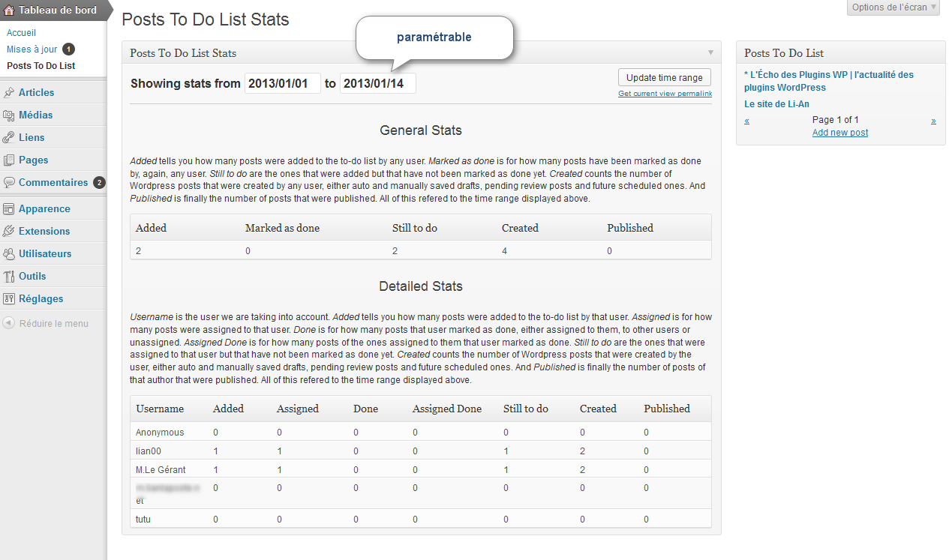Open Réglages via its settings icon

click(9, 298)
